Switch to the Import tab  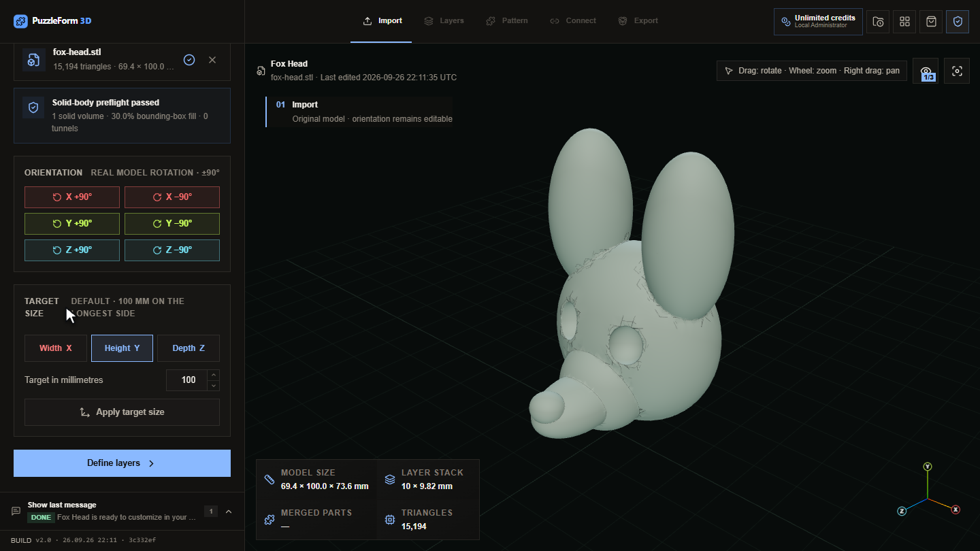coord(382,21)
